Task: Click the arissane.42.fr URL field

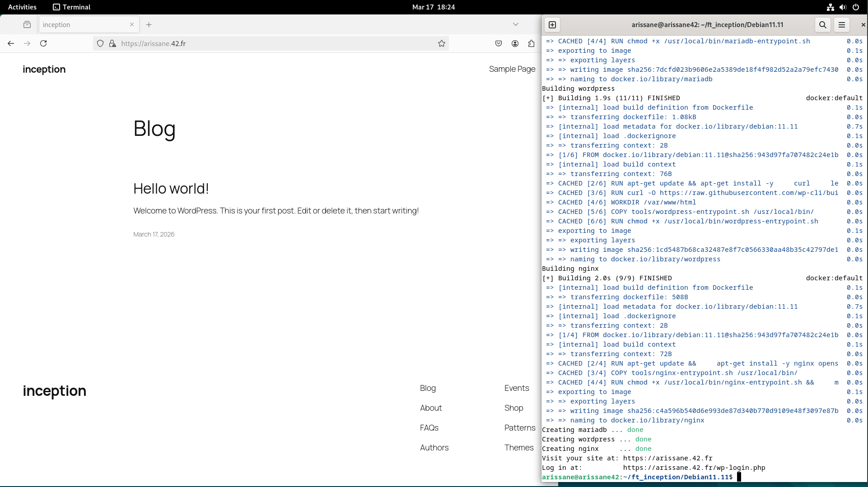Action: (271, 43)
